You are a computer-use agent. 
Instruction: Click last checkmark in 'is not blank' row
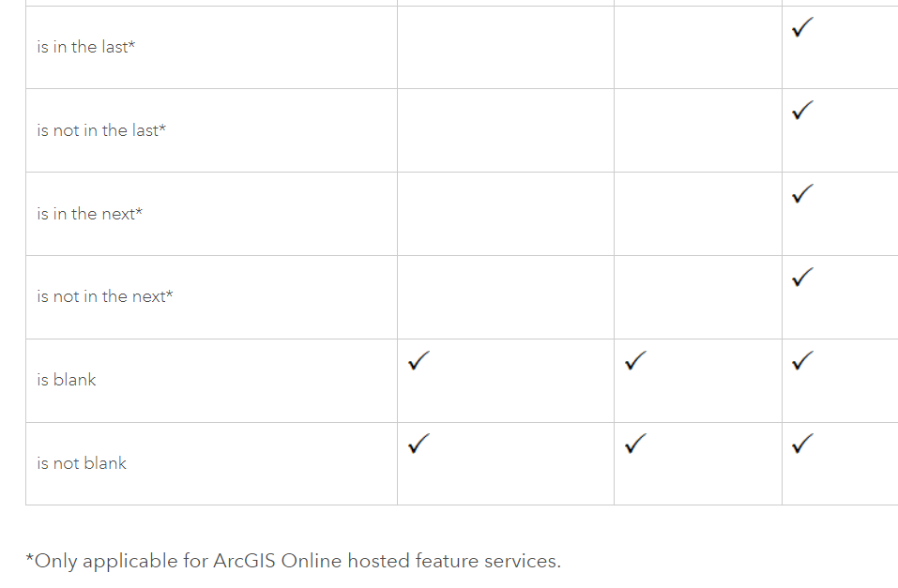point(801,444)
